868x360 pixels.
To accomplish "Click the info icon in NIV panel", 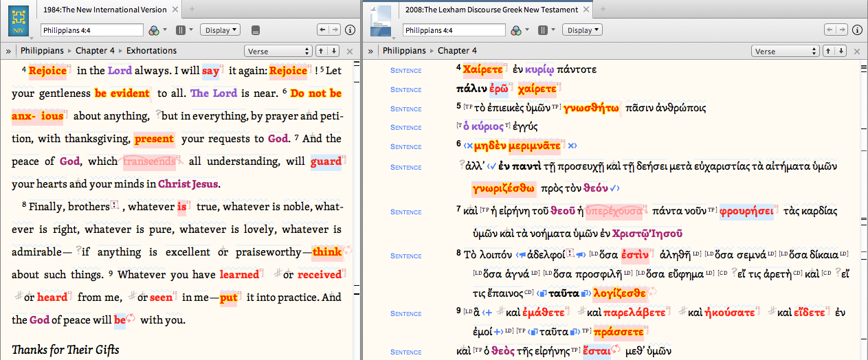I will [x=349, y=30].
